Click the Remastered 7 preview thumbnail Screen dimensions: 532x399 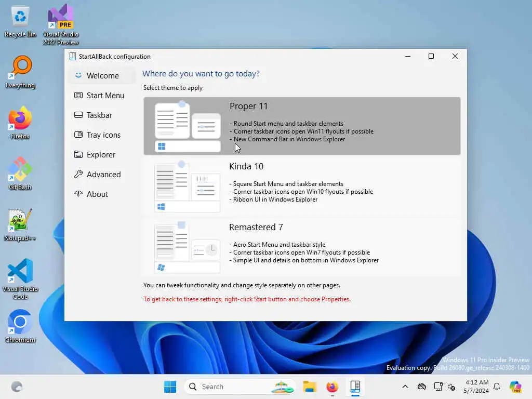(187, 247)
